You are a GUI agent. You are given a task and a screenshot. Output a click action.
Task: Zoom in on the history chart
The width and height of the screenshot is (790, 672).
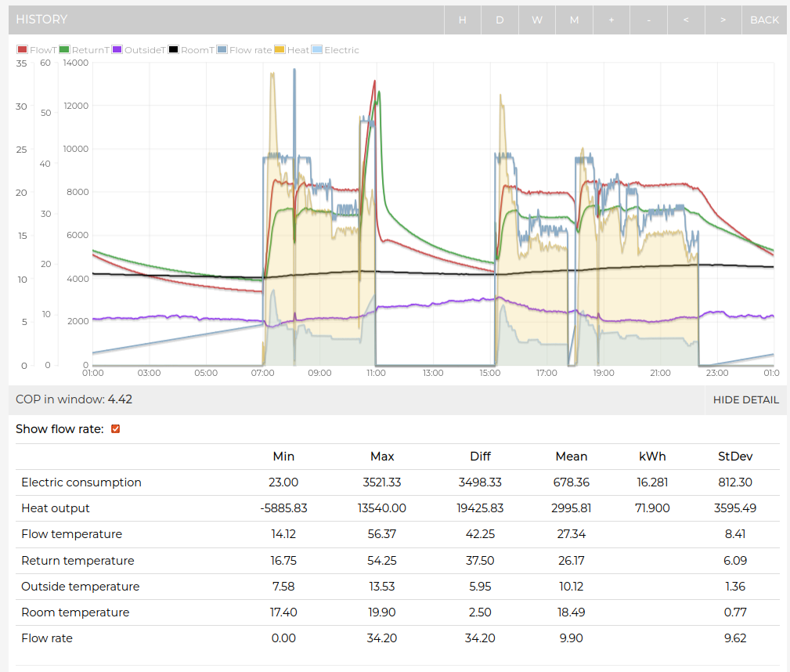pyautogui.click(x=611, y=20)
